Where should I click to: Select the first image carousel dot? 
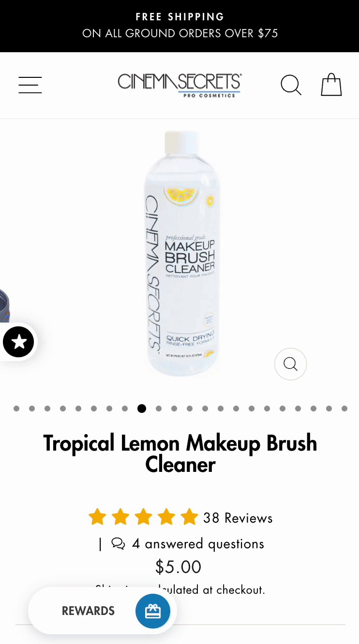click(x=16, y=409)
